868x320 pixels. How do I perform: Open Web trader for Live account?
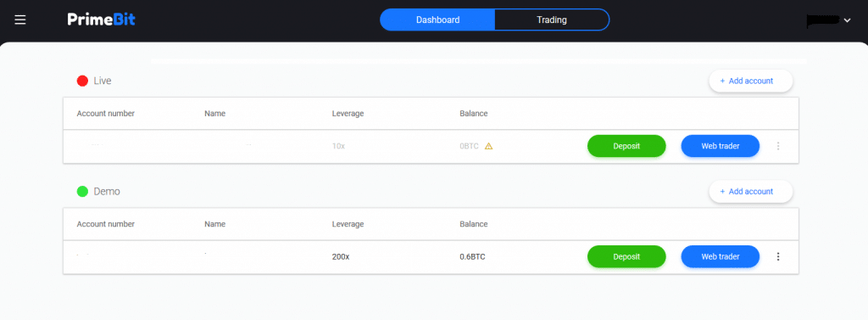(x=721, y=146)
